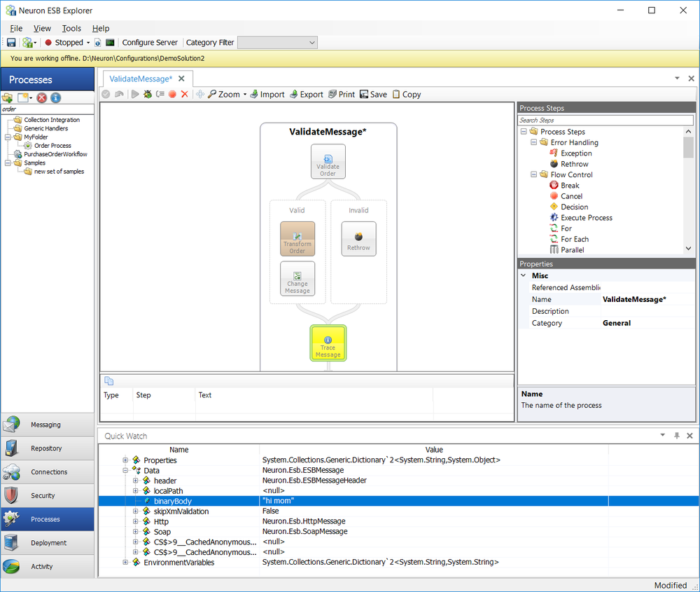Select Decision step in Process Steps
This screenshot has width=700, height=592.
pyautogui.click(x=574, y=207)
